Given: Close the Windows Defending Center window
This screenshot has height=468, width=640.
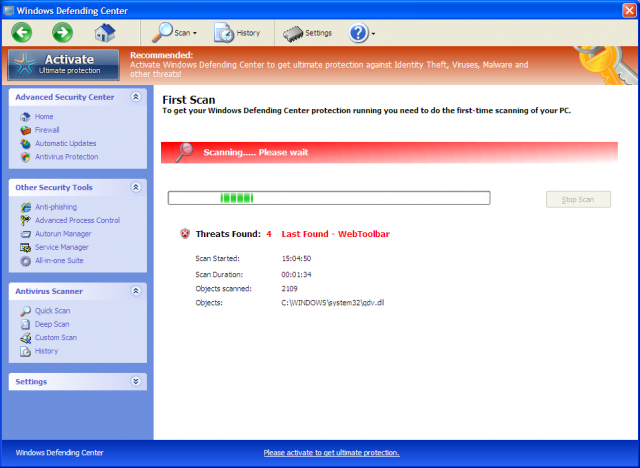Looking at the screenshot, I should pos(629,10).
